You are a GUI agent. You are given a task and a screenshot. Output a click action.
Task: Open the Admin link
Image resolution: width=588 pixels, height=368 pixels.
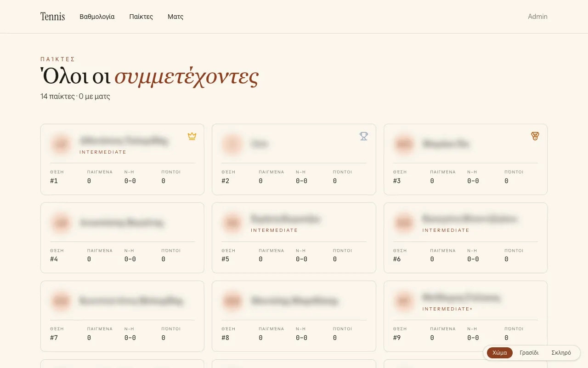(537, 17)
